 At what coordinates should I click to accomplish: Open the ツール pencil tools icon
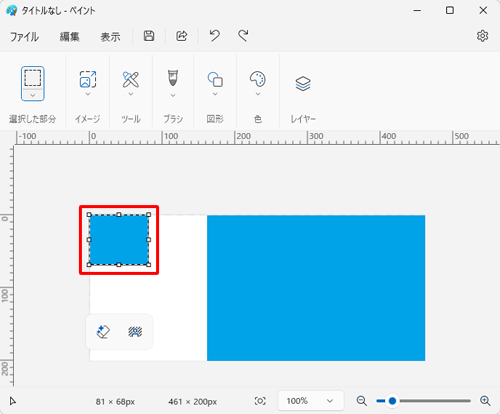[x=131, y=79]
